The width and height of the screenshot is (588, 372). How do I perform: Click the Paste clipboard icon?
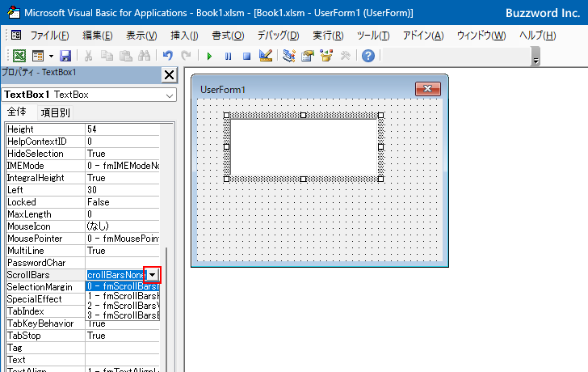pyautogui.click(x=126, y=56)
